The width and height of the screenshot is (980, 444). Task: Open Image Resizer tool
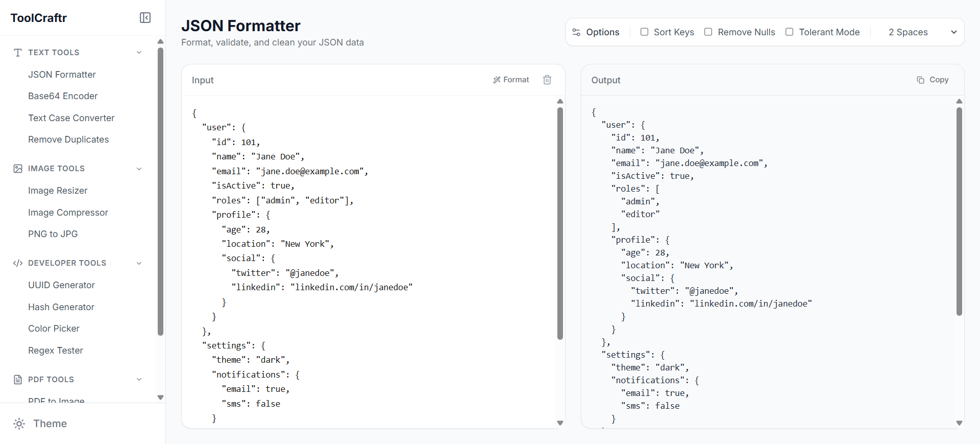point(58,191)
